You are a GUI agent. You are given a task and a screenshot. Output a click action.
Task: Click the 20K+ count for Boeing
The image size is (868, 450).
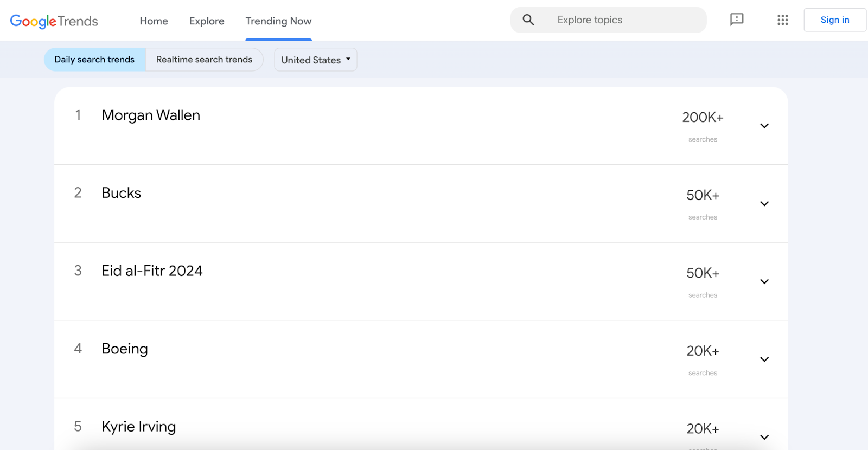[x=703, y=351]
